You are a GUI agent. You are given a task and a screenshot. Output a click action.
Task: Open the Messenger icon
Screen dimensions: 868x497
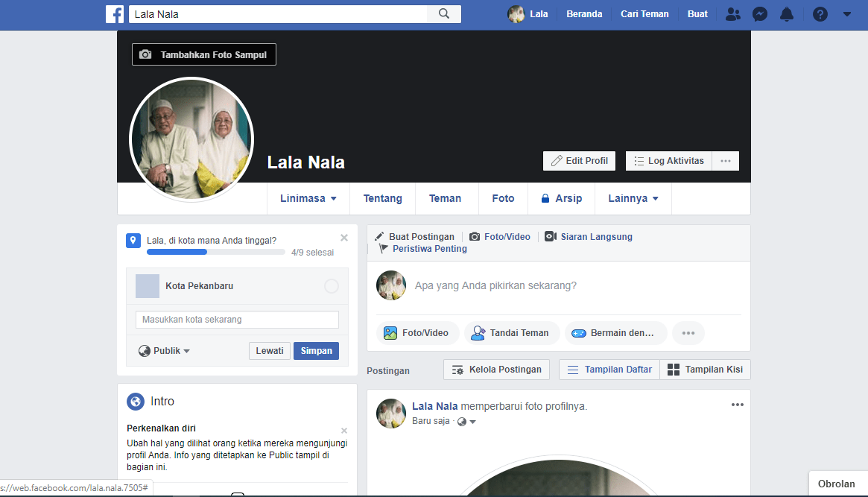pyautogui.click(x=760, y=14)
